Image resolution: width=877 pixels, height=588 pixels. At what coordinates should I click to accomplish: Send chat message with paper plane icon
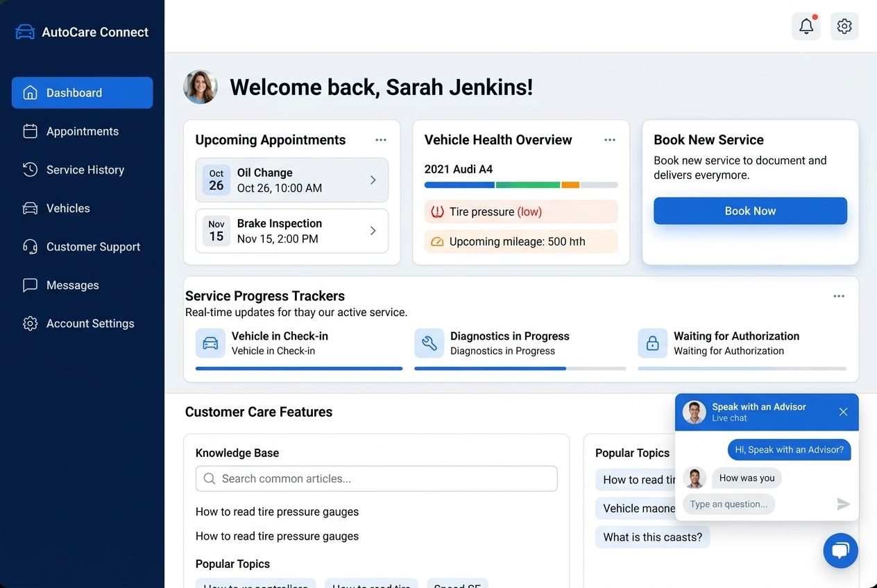[843, 504]
